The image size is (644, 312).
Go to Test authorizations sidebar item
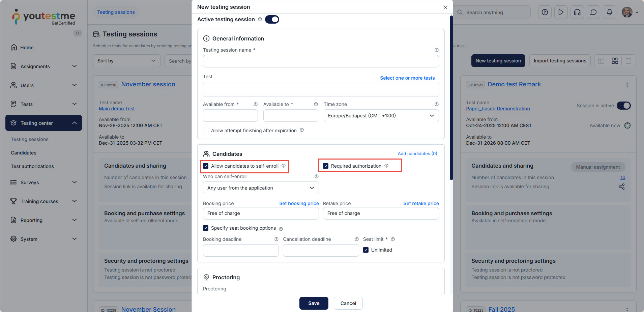(x=32, y=166)
